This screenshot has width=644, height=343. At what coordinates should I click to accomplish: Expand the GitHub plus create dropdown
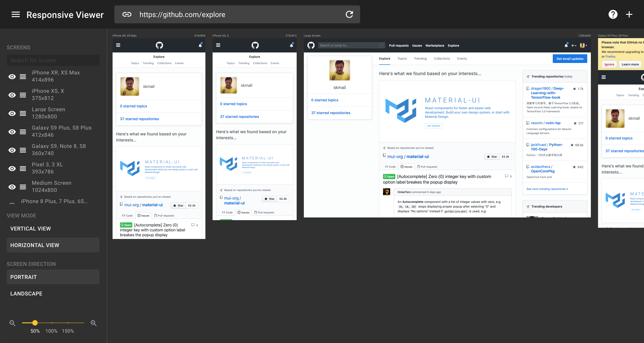pyautogui.click(x=574, y=46)
